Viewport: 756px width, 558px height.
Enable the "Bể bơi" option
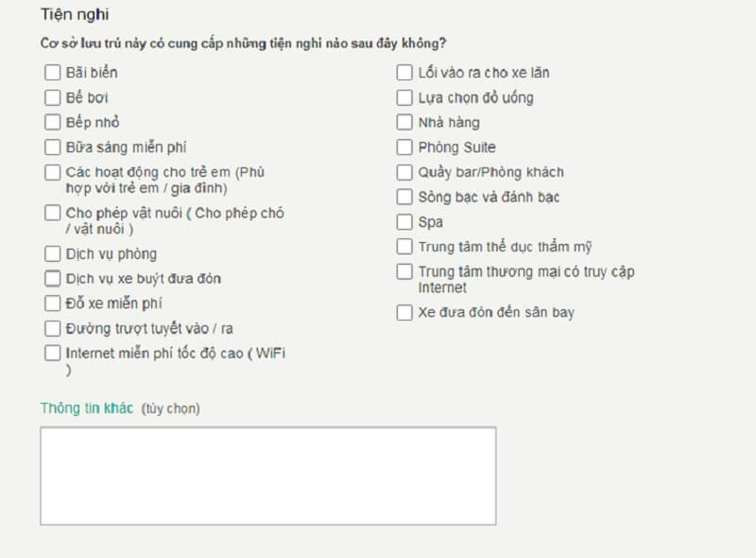[x=53, y=96]
